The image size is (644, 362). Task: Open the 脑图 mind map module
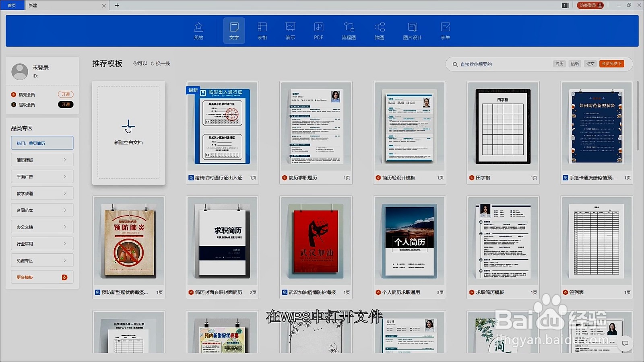click(379, 31)
